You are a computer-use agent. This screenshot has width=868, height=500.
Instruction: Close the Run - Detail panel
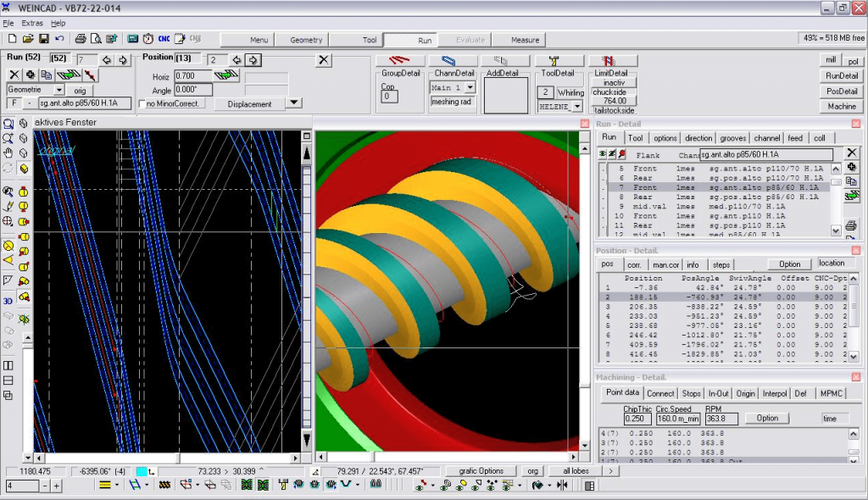(x=856, y=124)
